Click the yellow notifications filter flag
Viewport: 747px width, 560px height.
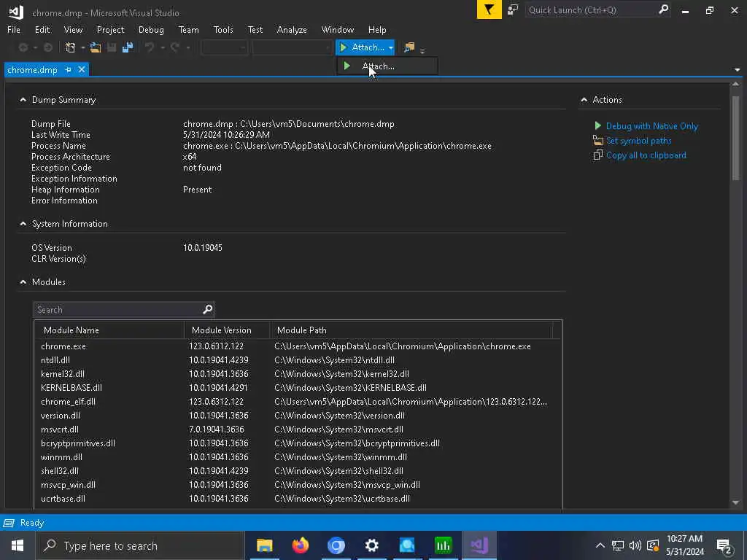click(489, 9)
